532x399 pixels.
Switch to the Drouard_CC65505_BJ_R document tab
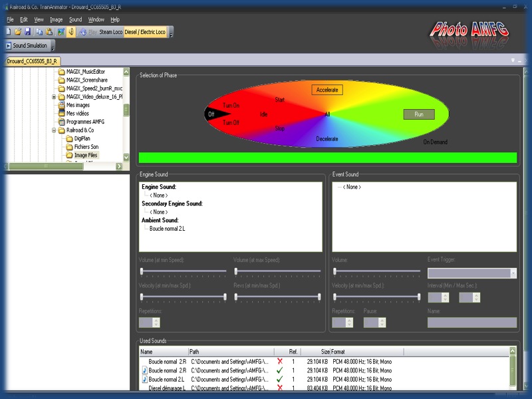pyautogui.click(x=32, y=61)
